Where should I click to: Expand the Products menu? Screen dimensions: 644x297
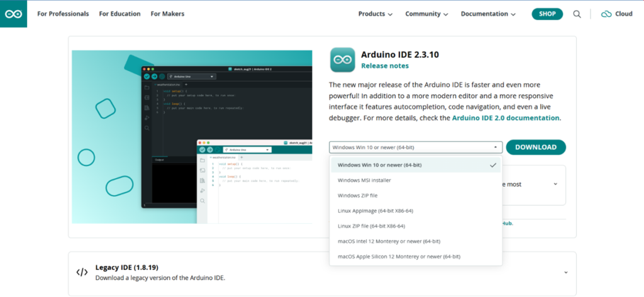point(375,14)
